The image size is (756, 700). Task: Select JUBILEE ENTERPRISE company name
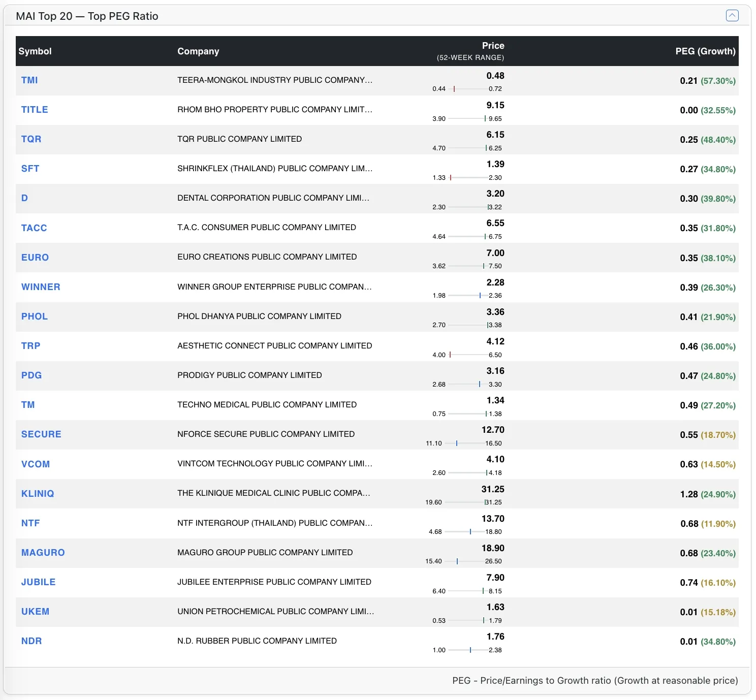[x=274, y=582]
